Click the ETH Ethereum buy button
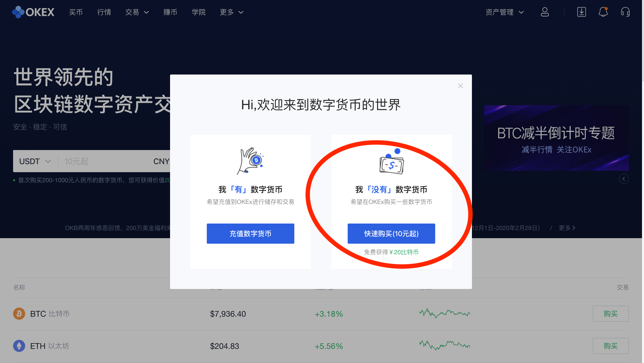Screen dimensions: 644x363 click(611, 346)
